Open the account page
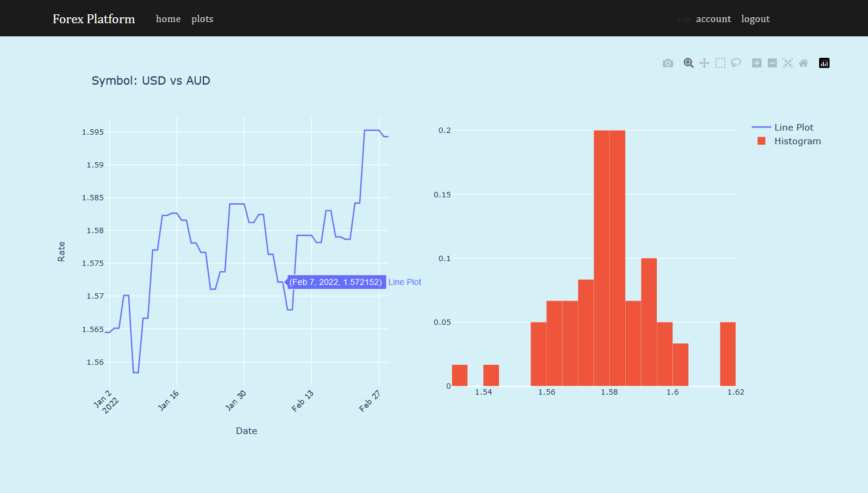Viewport: 868px width, 493px height. click(x=713, y=18)
